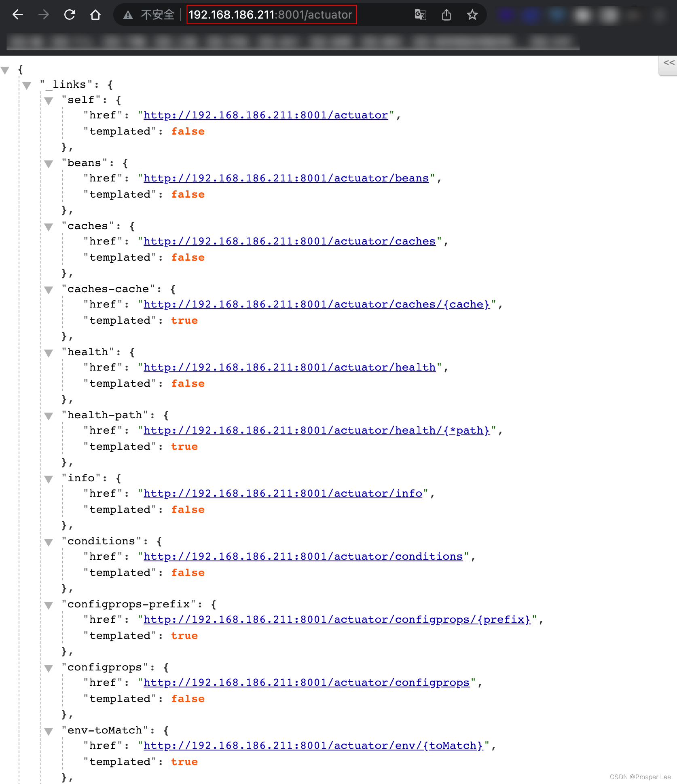The image size is (677, 784).
Task: Open the translate page icon
Action: tap(421, 15)
